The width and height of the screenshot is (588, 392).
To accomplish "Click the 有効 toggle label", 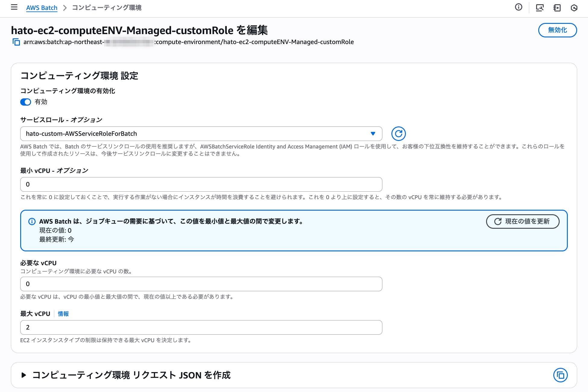I will point(41,102).
